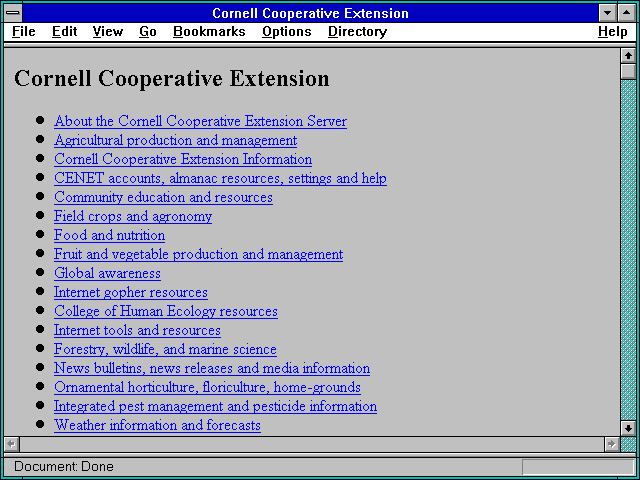
Task: Open Ornamental horticulture, floriculture link
Action: click(207, 387)
